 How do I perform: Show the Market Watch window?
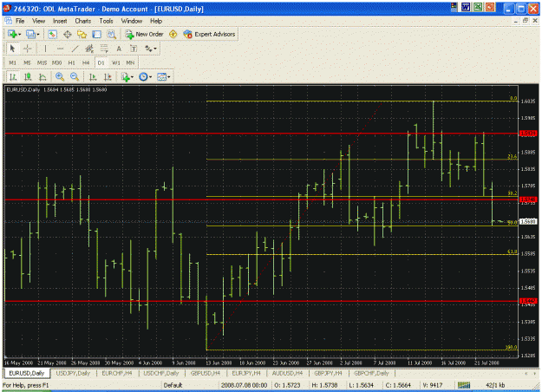53,34
